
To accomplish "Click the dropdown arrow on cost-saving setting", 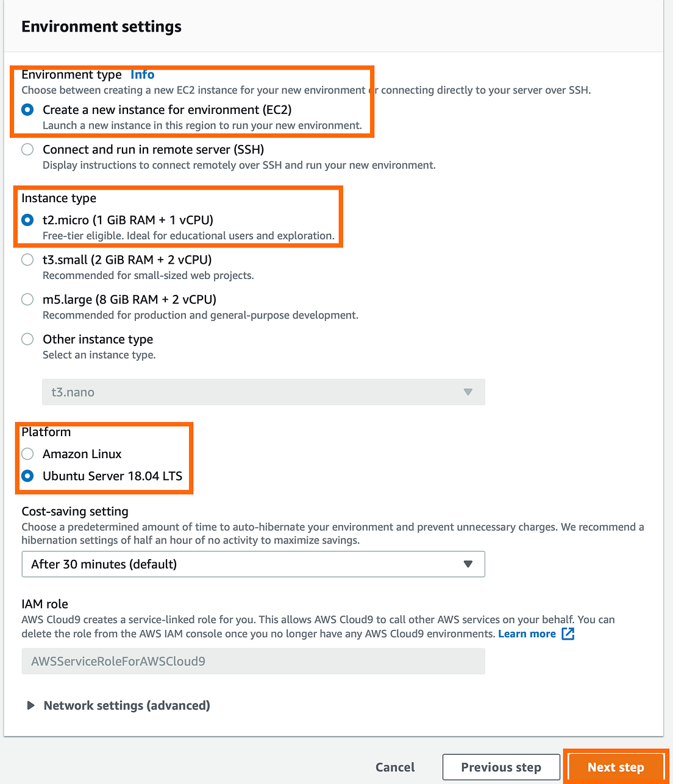I will coord(468,564).
